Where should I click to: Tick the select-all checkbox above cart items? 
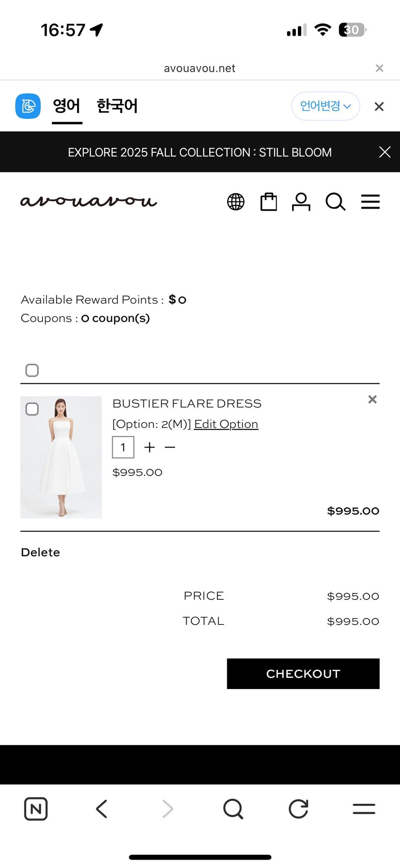coord(32,370)
